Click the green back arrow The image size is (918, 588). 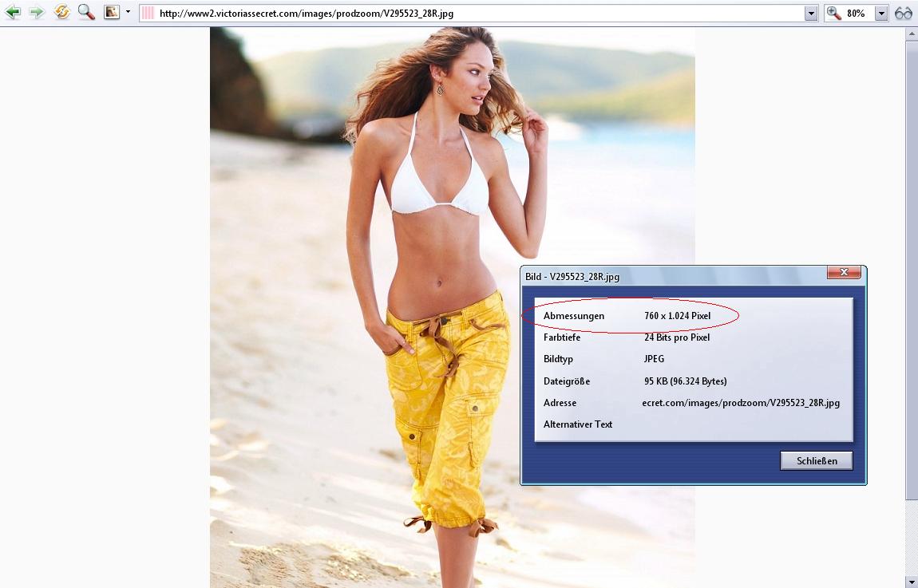point(13,13)
